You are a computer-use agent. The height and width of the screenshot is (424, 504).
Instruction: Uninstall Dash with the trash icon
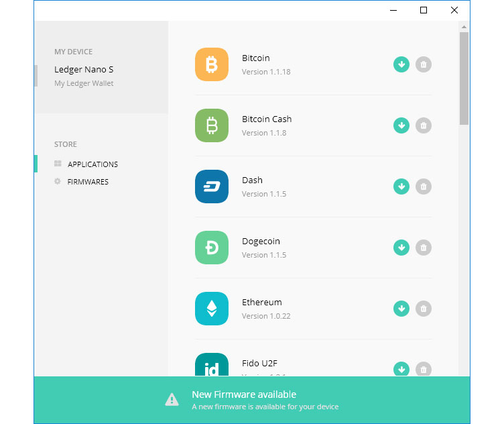point(424,187)
